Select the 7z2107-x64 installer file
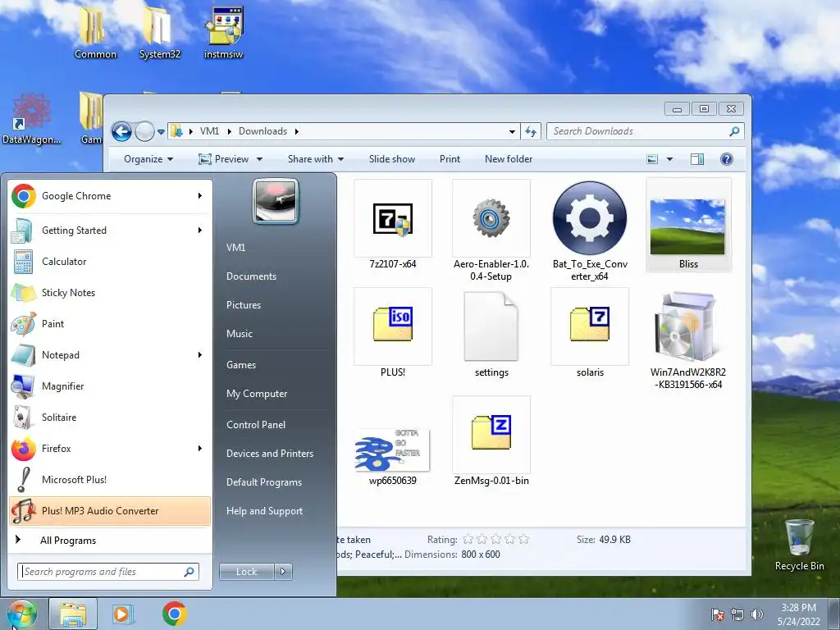The width and height of the screenshot is (840, 630). [x=393, y=225]
